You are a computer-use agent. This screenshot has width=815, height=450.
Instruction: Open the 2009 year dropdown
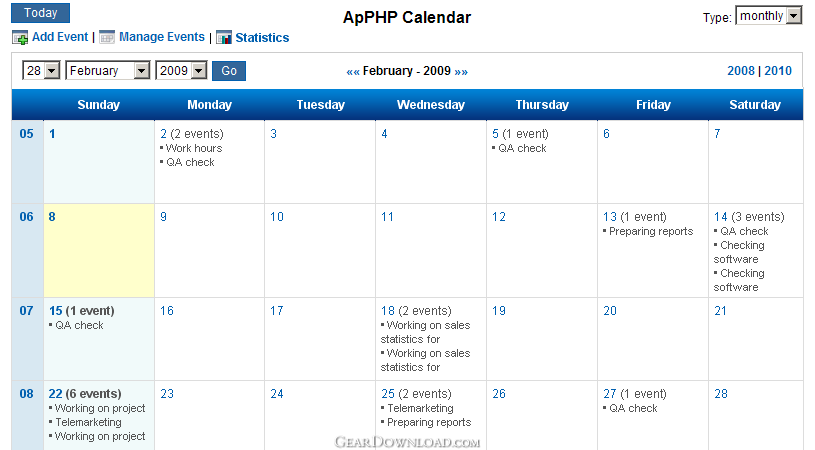click(181, 71)
